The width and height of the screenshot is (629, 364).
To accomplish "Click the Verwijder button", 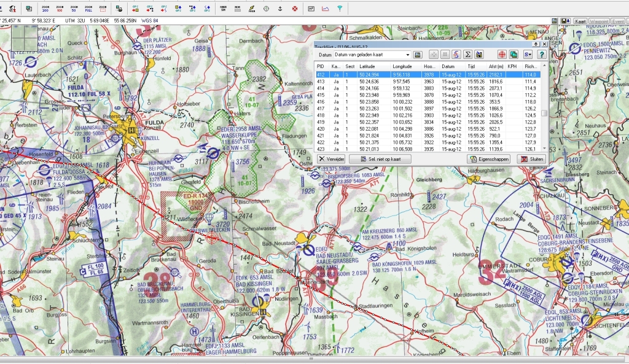I will tap(330, 159).
